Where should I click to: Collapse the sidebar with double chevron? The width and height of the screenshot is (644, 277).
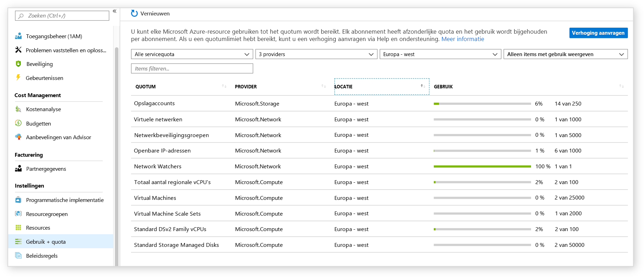point(114,11)
